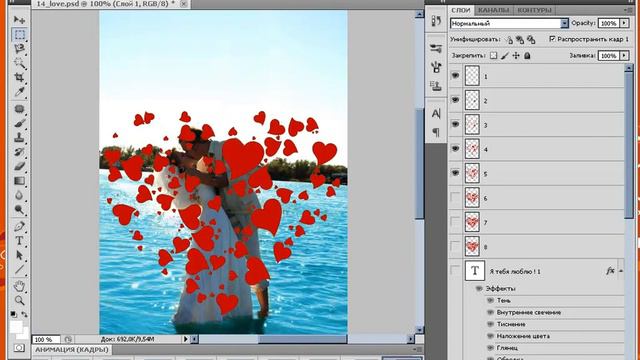Switch to the 'КАНАЛЫ' tab

click(x=493, y=10)
